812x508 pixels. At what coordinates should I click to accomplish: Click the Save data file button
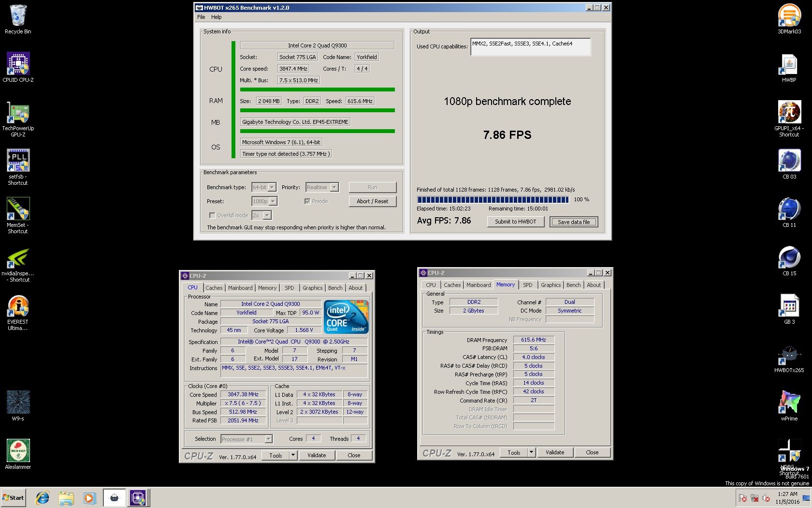click(574, 222)
